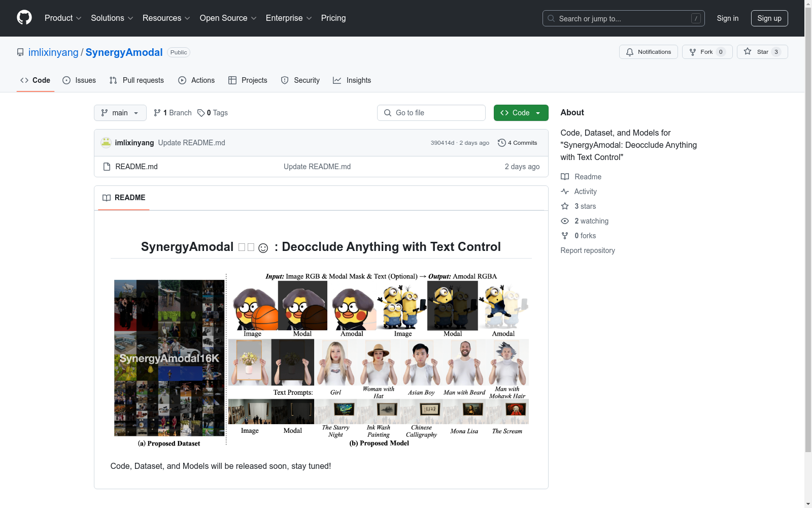Screen dimensions: 812x508
Task: View the 1 Branch link
Action: tap(173, 113)
